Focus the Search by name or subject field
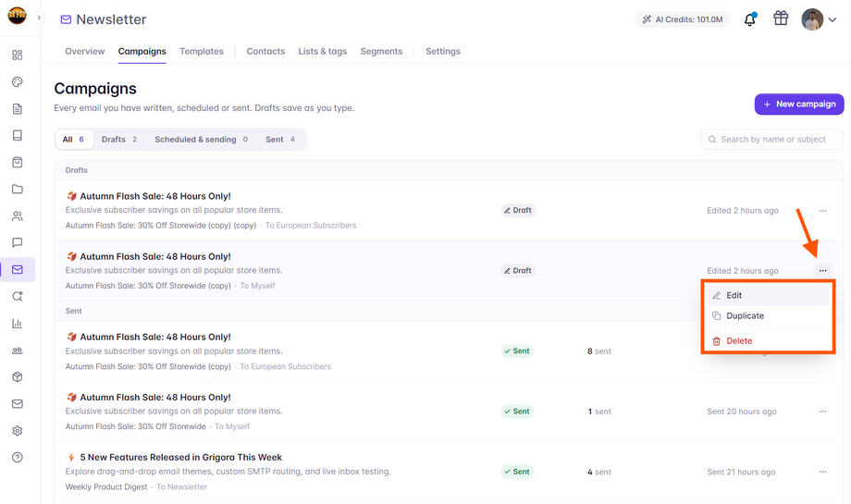The image size is (851, 504). click(x=771, y=140)
